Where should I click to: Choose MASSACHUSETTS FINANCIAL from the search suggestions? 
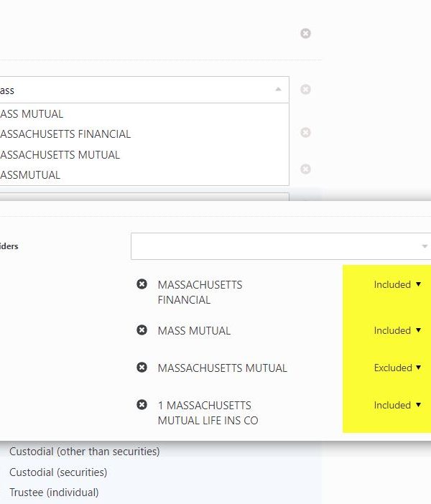tap(65, 134)
